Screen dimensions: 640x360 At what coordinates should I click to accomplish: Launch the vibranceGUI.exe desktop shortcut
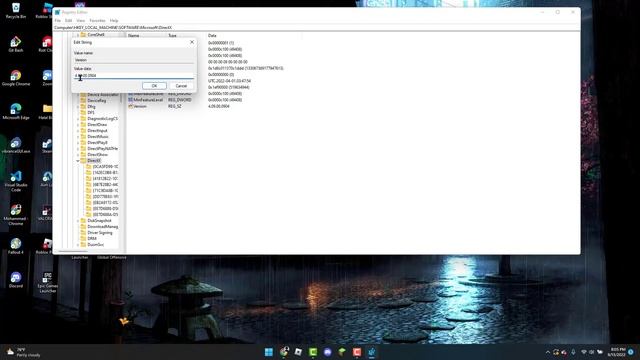click(16, 145)
